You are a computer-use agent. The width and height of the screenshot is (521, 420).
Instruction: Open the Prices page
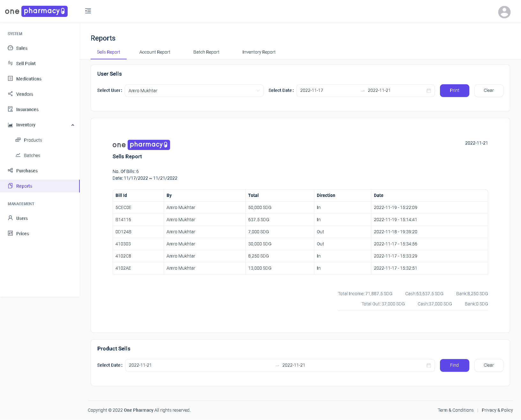pos(22,233)
